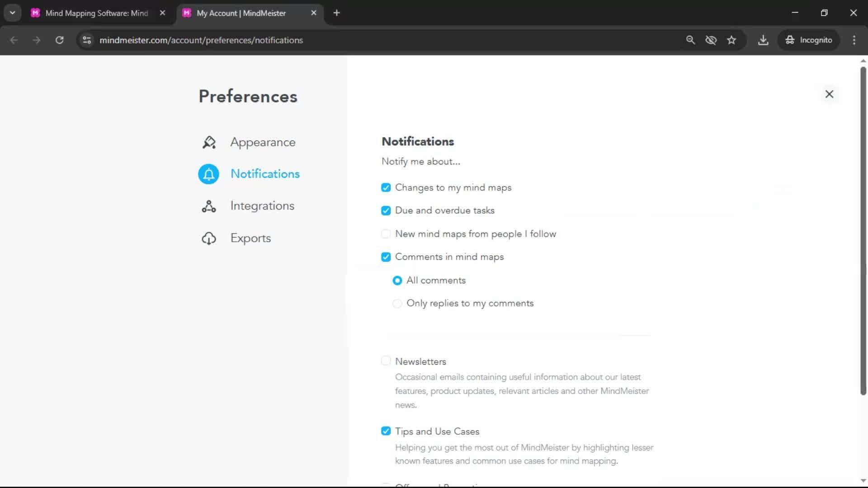Switch to the Mind Mapping Software tab

97,13
